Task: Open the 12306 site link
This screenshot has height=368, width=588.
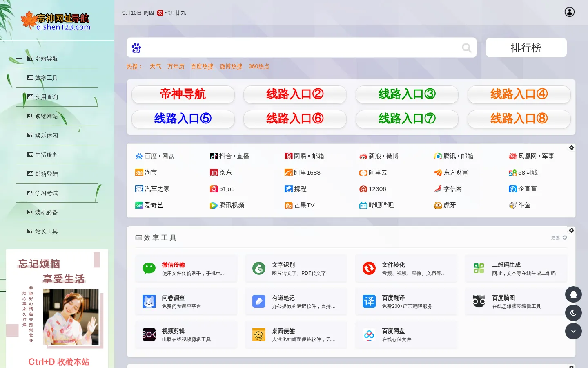Action: coord(372,189)
